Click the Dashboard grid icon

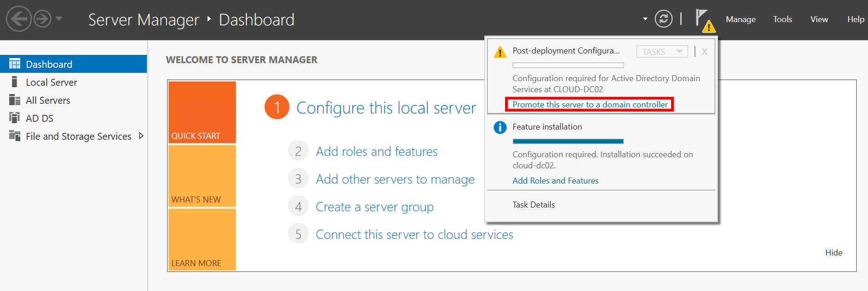(x=15, y=64)
